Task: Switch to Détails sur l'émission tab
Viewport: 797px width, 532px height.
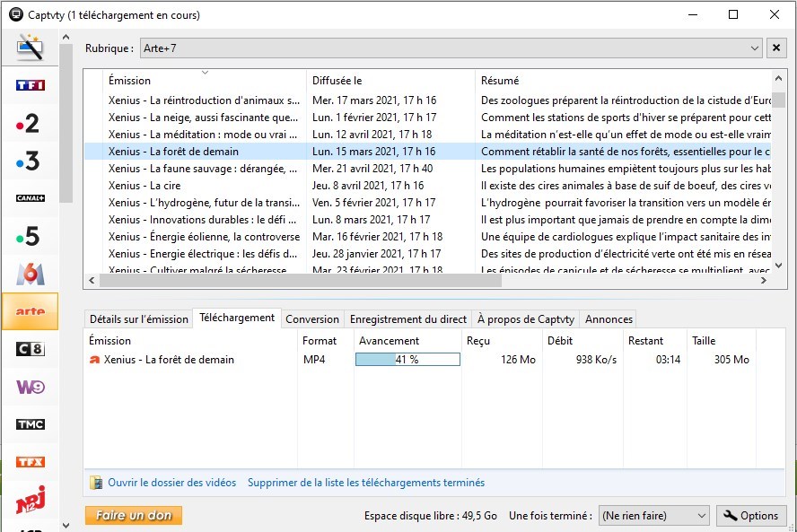Action: [139, 319]
